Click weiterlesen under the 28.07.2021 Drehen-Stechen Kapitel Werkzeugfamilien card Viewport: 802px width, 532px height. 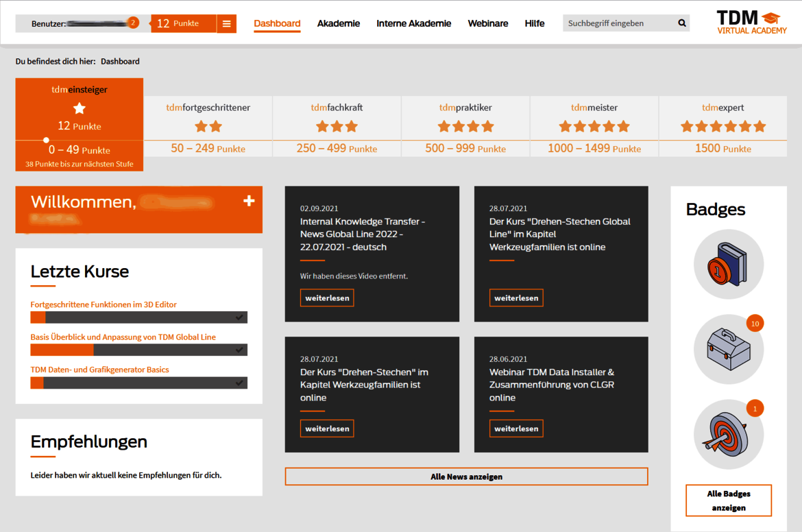pos(327,428)
